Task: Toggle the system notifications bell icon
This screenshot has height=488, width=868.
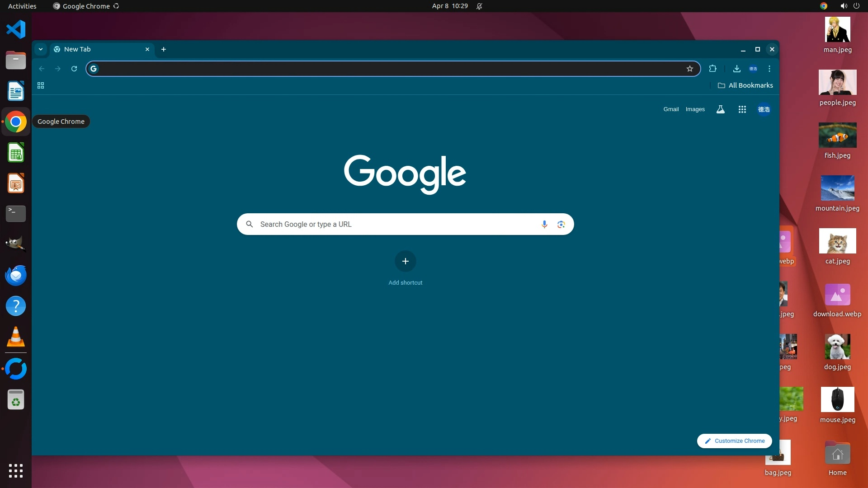Action: point(479,6)
